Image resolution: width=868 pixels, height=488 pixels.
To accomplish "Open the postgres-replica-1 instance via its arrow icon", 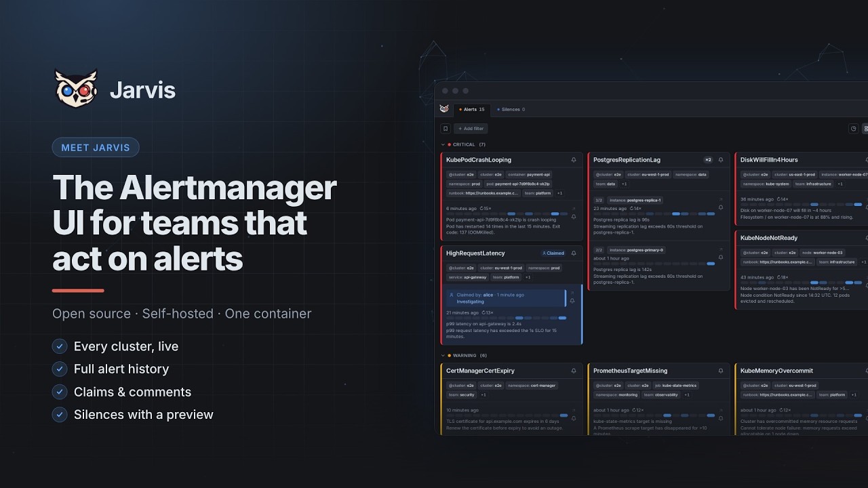I will (x=721, y=200).
